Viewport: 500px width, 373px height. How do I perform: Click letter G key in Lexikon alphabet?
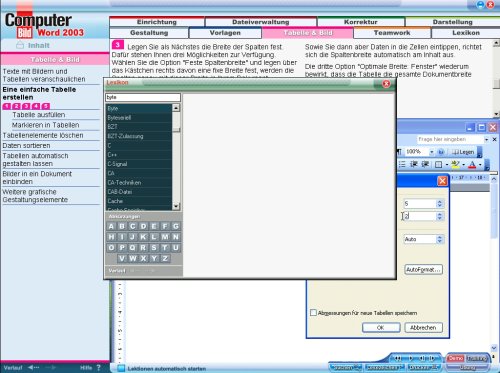click(176, 226)
